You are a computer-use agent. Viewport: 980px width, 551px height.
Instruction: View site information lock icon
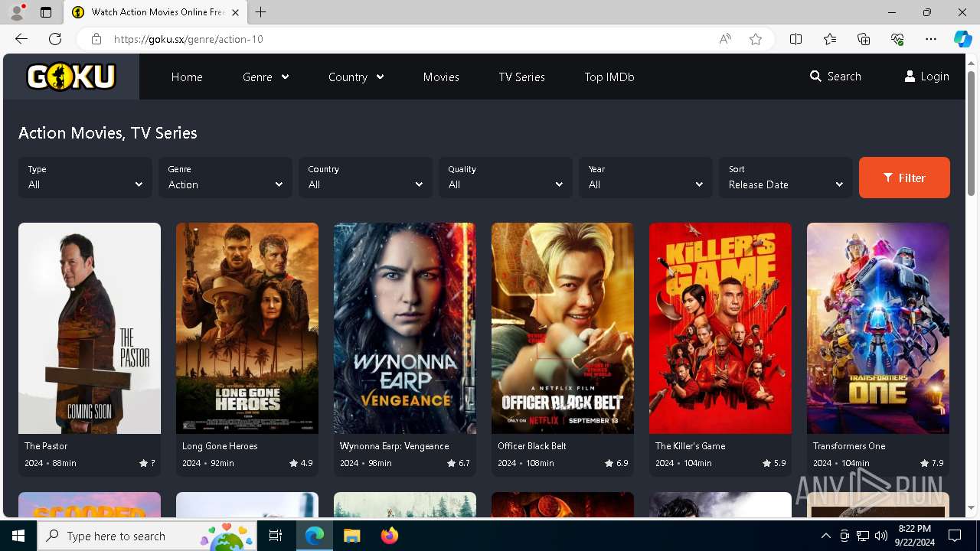[x=96, y=39]
